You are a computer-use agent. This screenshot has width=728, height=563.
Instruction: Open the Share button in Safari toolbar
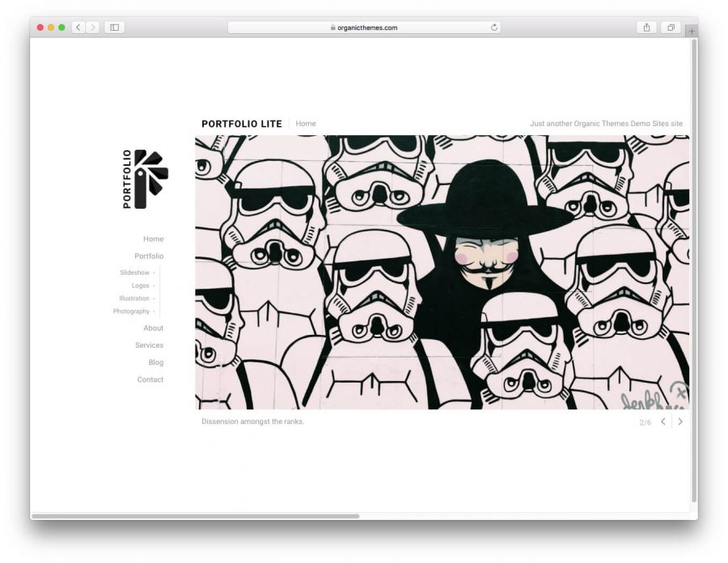[646, 28]
